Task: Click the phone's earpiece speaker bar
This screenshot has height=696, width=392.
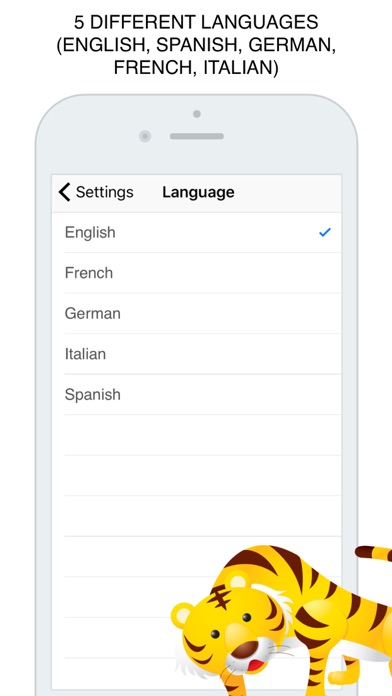Action: pyautogui.click(x=197, y=136)
